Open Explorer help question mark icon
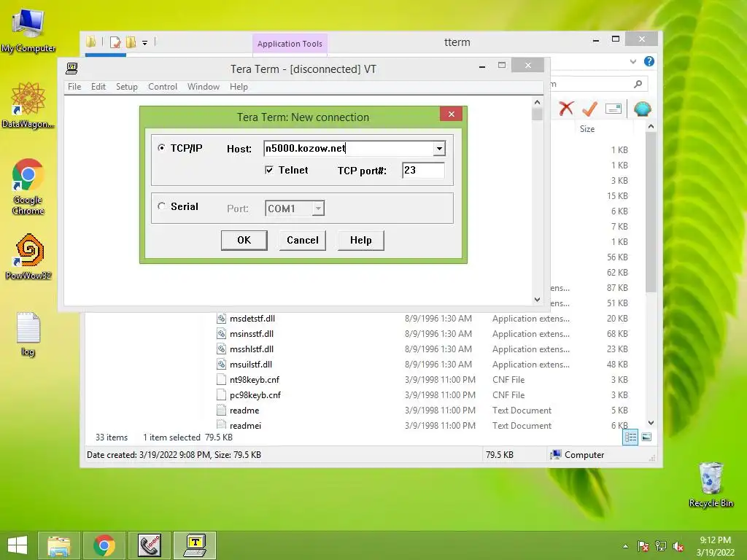Viewport: 747px width, 560px height. pyautogui.click(x=649, y=61)
